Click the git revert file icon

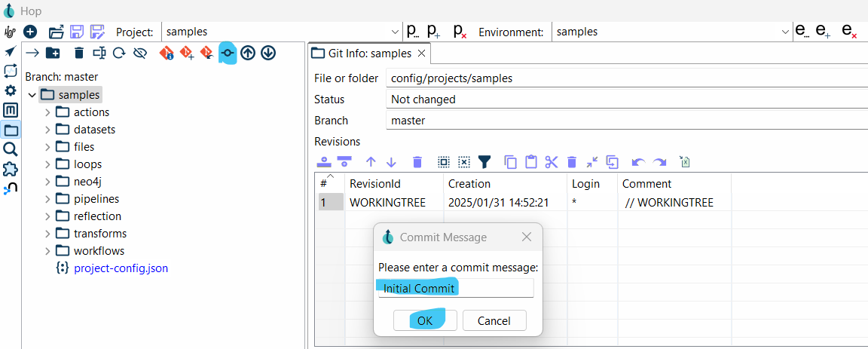(x=206, y=53)
